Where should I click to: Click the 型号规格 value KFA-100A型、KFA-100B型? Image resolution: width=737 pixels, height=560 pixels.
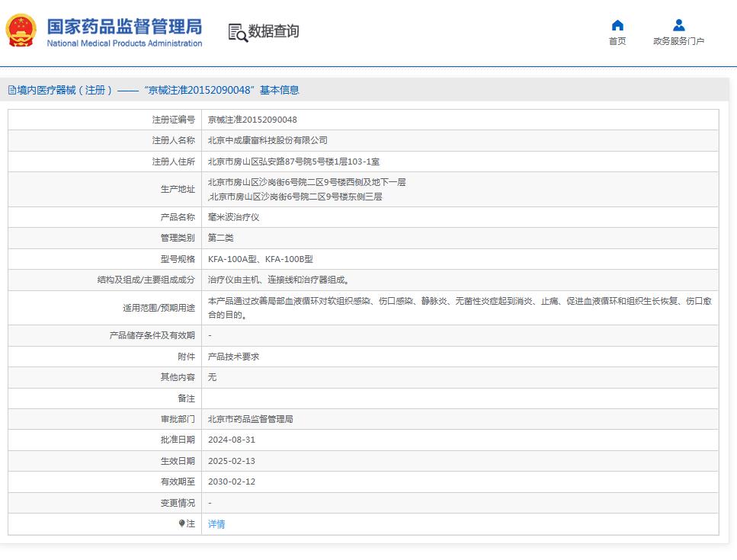coord(262,258)
